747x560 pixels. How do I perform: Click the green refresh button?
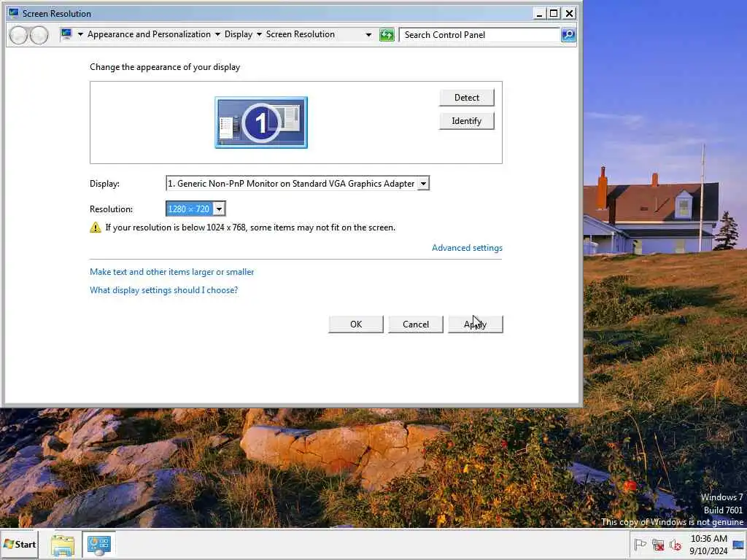tap(387, 35)
